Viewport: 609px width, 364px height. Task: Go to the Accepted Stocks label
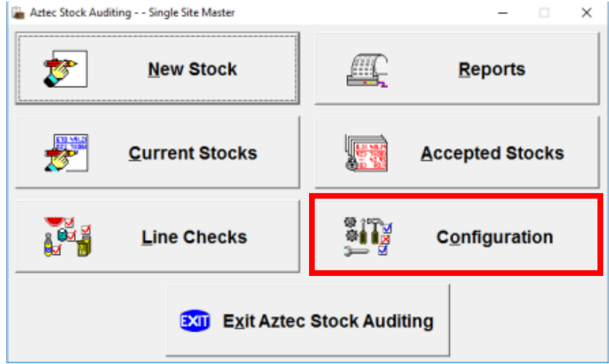click(492, 153)
